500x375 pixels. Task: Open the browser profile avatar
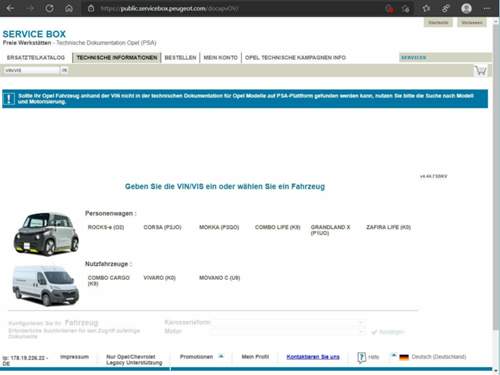pos(466,8)
